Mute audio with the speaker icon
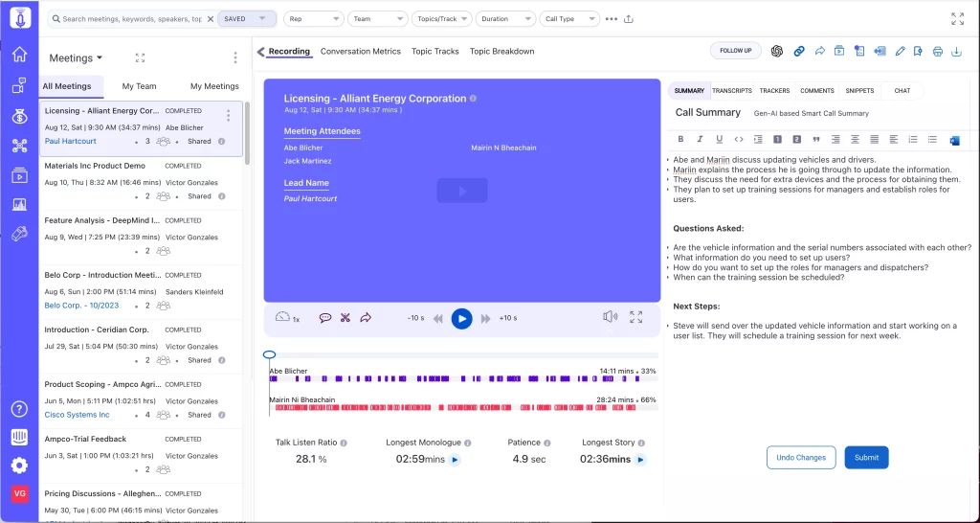 (610, 316)
